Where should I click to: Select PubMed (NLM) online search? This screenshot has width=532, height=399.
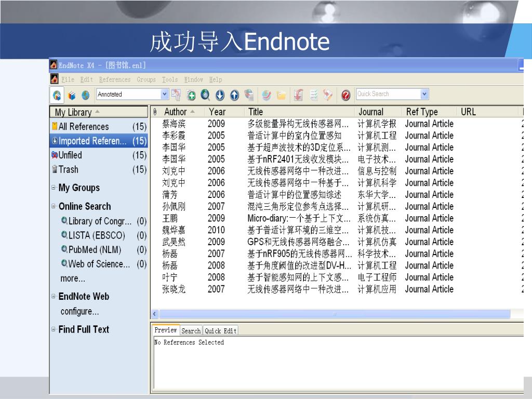click(x=103, y=250)
